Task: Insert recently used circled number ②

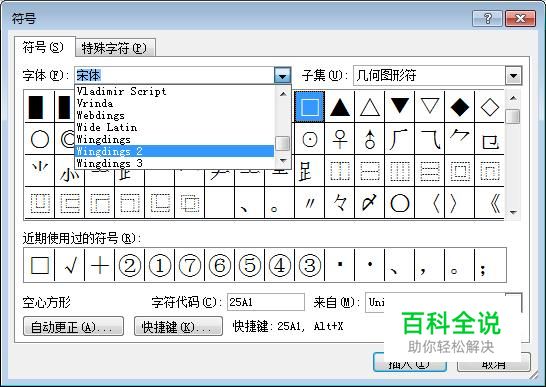Action: pos(130,265)
